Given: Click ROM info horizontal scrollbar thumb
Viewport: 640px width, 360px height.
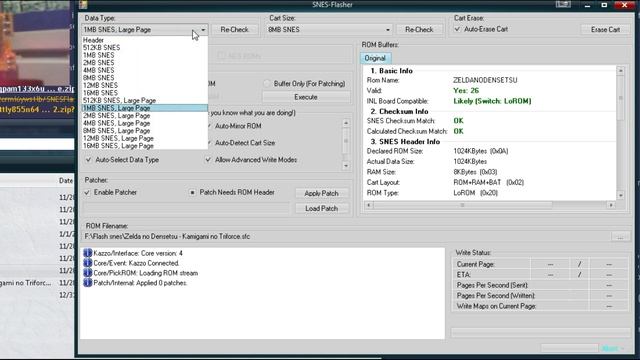Looking at the screenshot, I should [x=462, y=205].
